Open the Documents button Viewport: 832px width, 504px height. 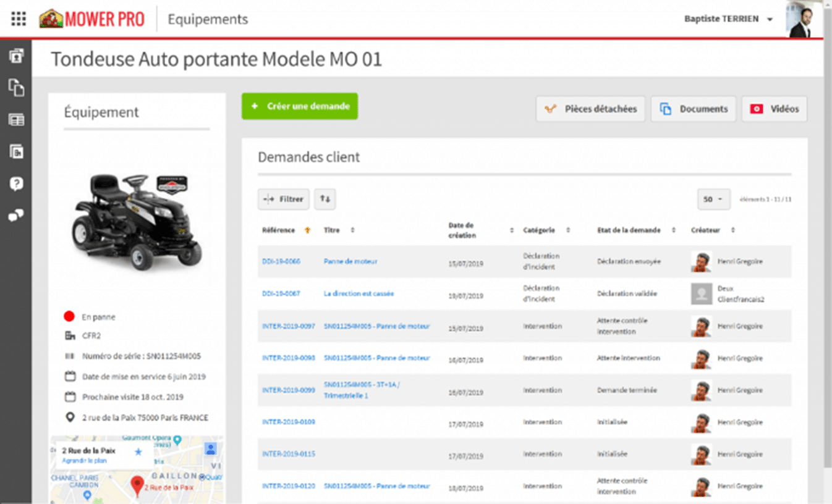pos(694,109)
